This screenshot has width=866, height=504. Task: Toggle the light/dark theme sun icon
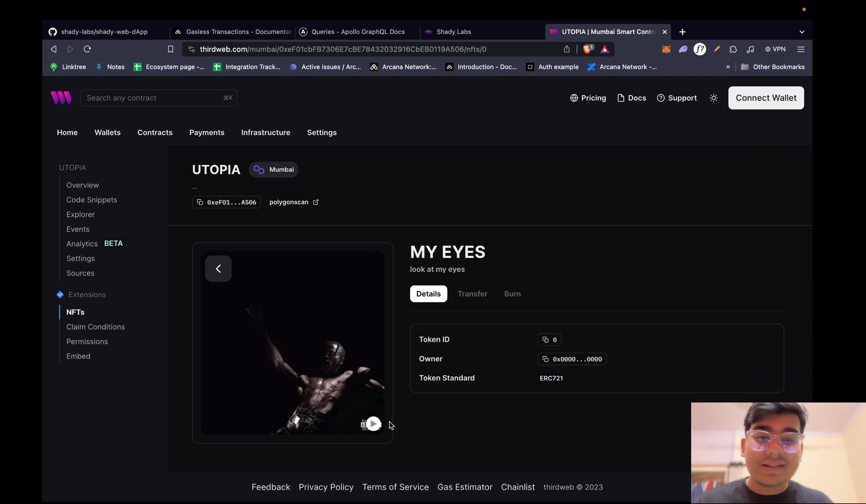(714, 98)
